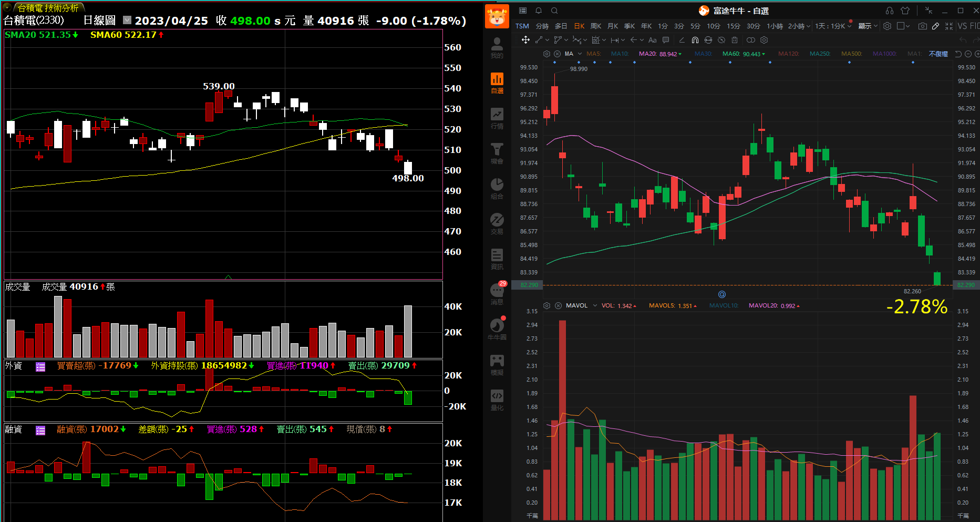Image resolution: width=980 pixels, height=522 pixels.
Task: Toggle the MA5 line
Action: tap(594, 54)
